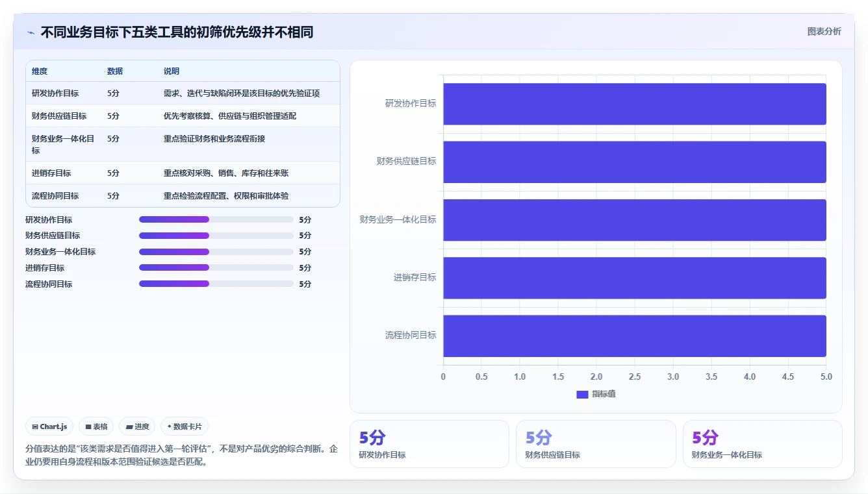Viewport: 868px width, 494px height.
Task: Click the 进销存目标 cell in the table
Action: click(x=51, y=173)
